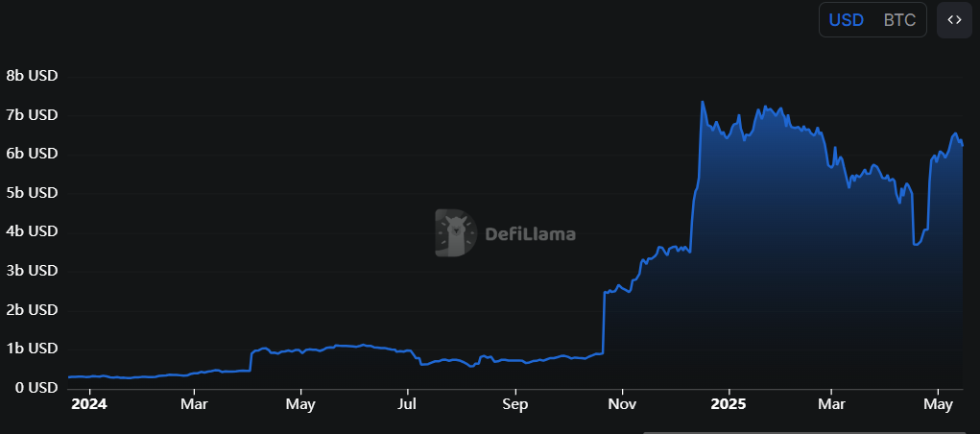Image resolution: width=980 pixels, height=434 pixels.
Task: Click the 2025 x-axis label
Action: coord(729,404)
